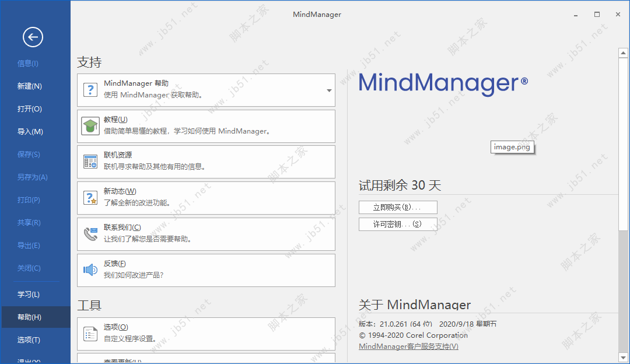This screenshot has height=364, width=630.
Task: Click the scrollbar up arrow
Action: click(x=623, y=52)
